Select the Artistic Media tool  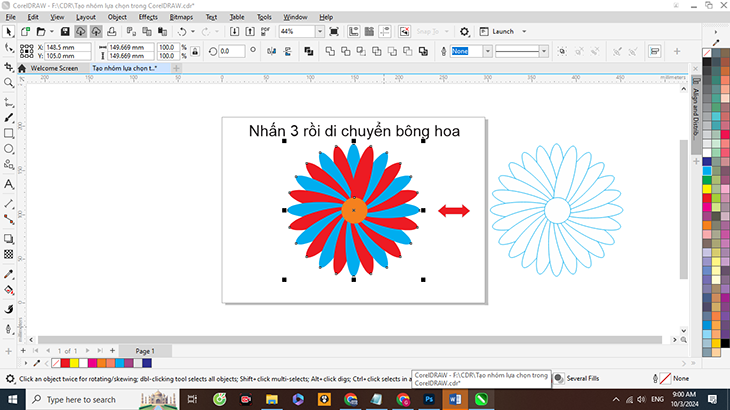[x=8, y=118]
